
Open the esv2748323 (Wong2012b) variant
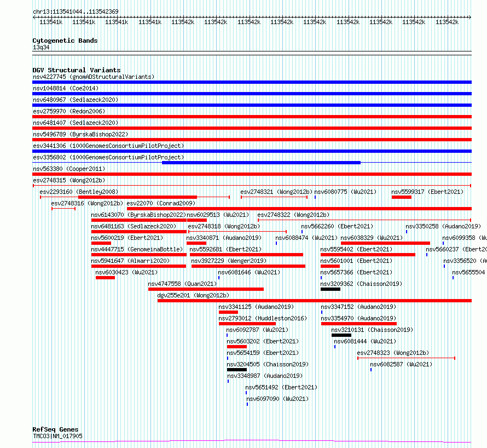393,353
